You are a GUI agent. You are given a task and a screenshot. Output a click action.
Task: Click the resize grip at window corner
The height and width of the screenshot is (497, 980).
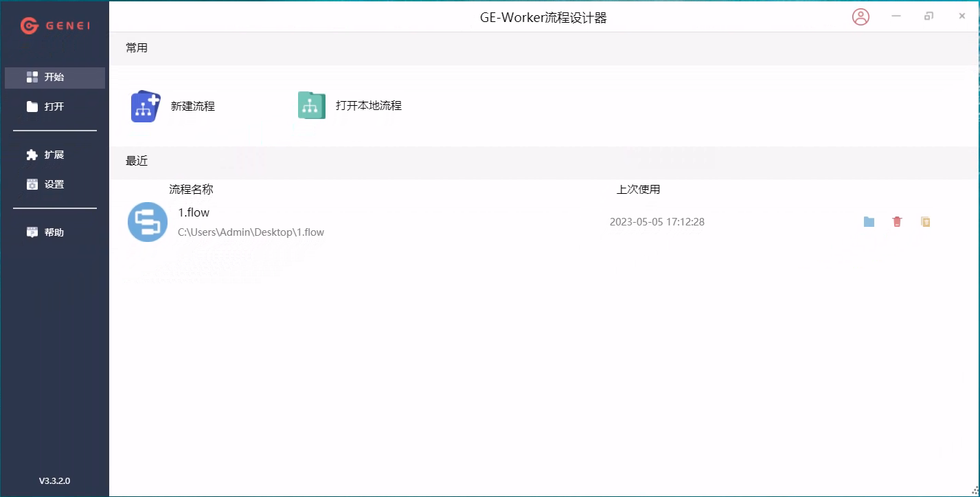(975, 492)
